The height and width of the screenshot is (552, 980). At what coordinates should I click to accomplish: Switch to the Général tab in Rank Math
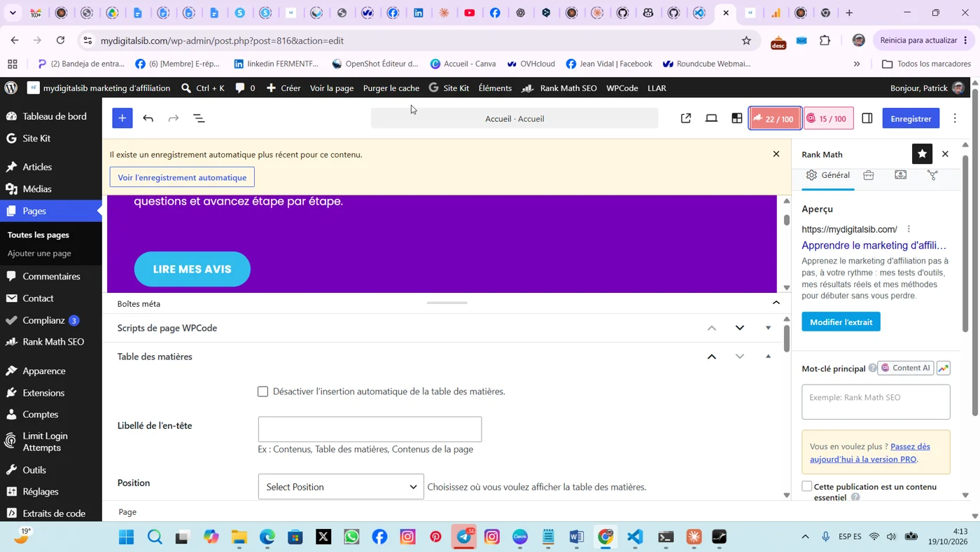pyautogui.click(x=828, y=175)
